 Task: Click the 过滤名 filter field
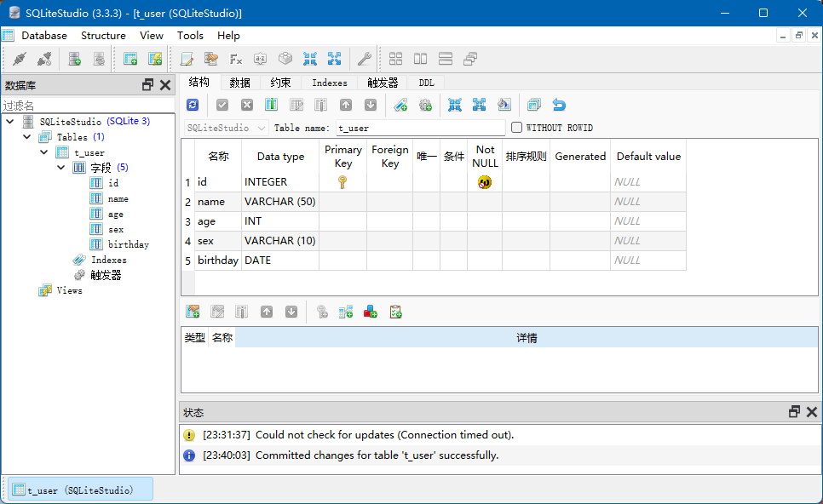[88, 106]
